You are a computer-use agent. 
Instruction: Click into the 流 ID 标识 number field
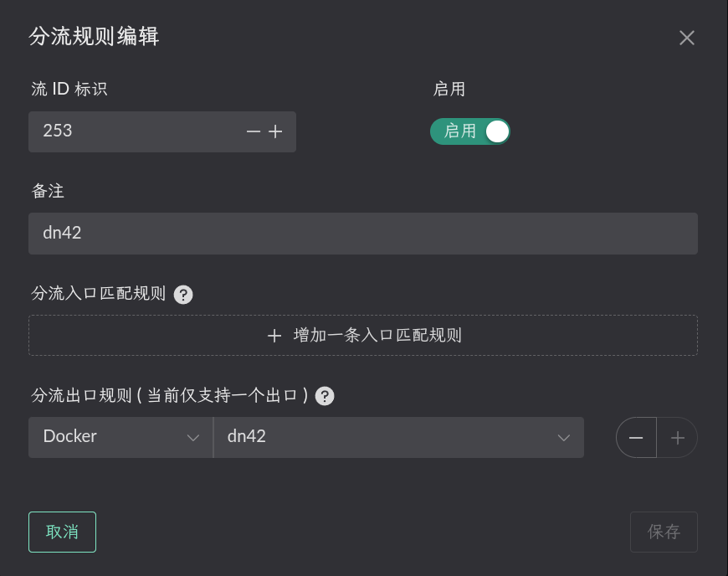click(x=134, y=131)
